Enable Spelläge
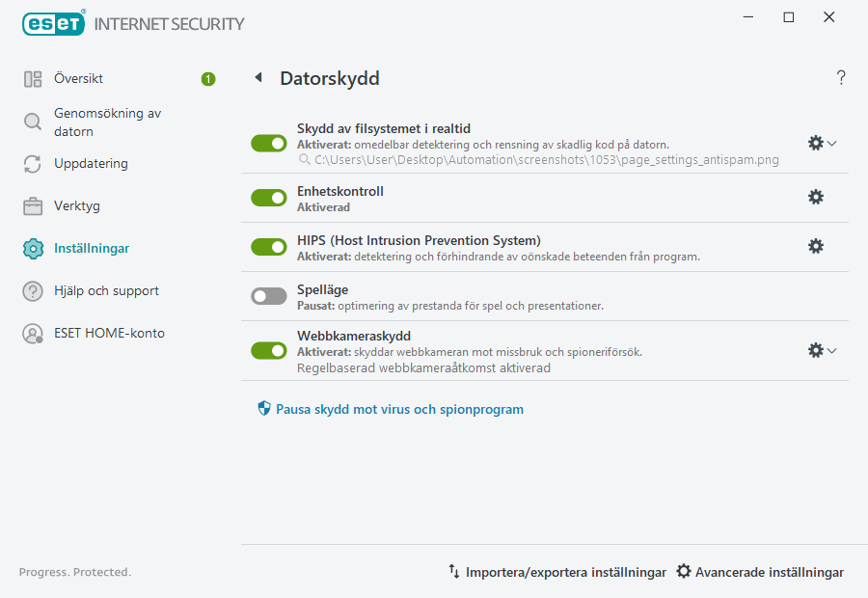The width and height of the screenshot is (868, 598). pyautogui.click(x=268, y=295)
